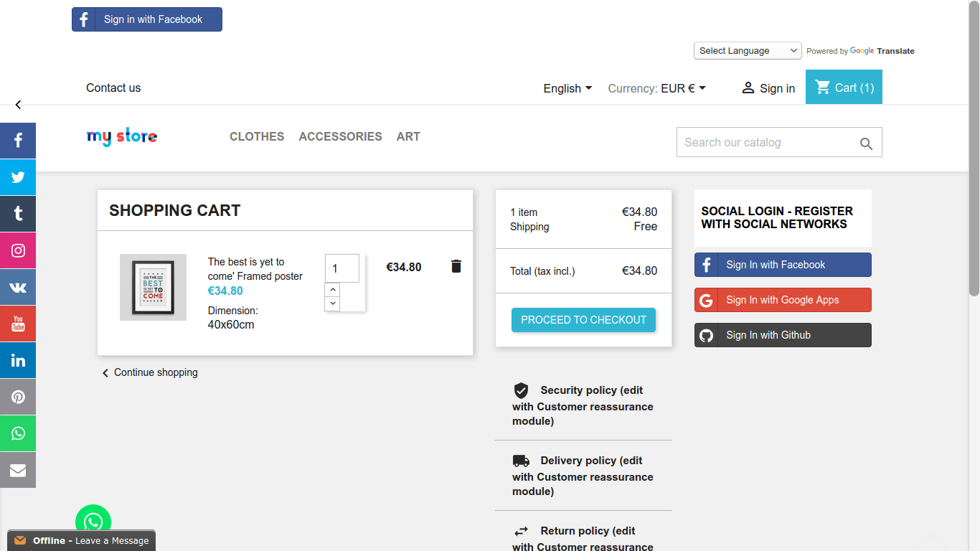Viewport: 980px width, 551px height.
Task: Click the framed poster product thumbnail
Action: point(153,287)
